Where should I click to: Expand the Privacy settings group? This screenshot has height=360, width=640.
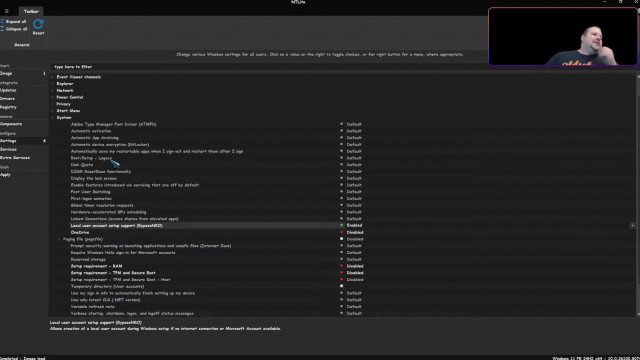click(x=52, y=104)
